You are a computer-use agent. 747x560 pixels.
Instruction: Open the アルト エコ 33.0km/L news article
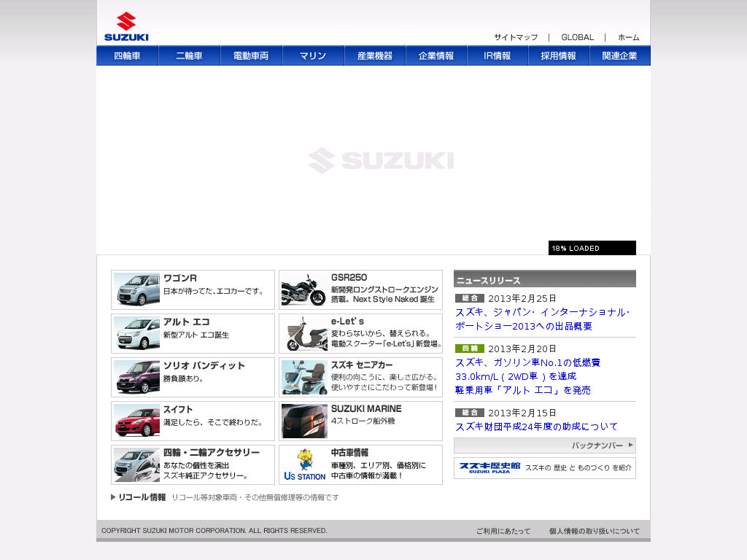point(528,376)
